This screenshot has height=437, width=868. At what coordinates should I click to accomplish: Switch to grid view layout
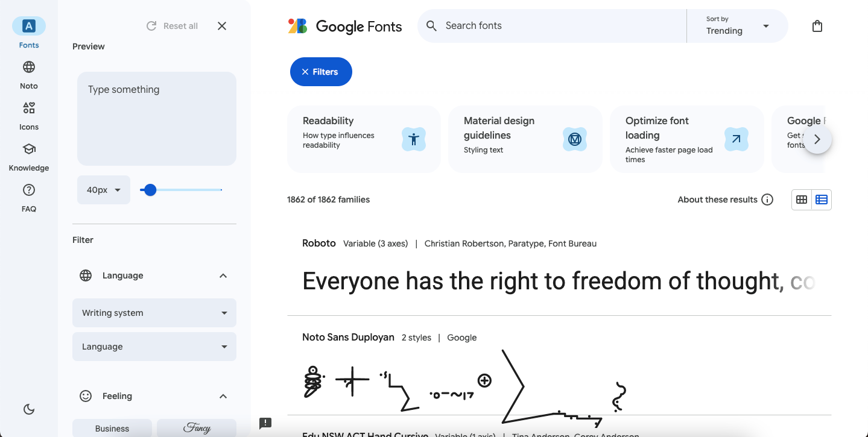click(x=802, y=200)
